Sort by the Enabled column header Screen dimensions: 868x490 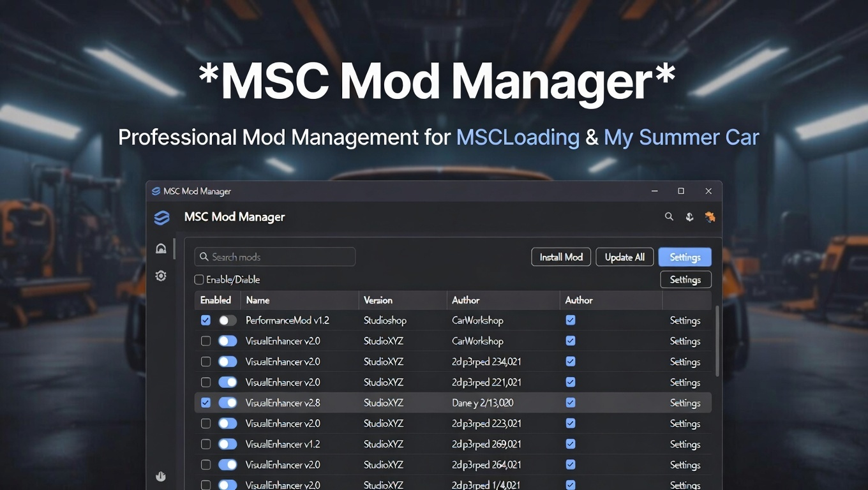point(216,300)
